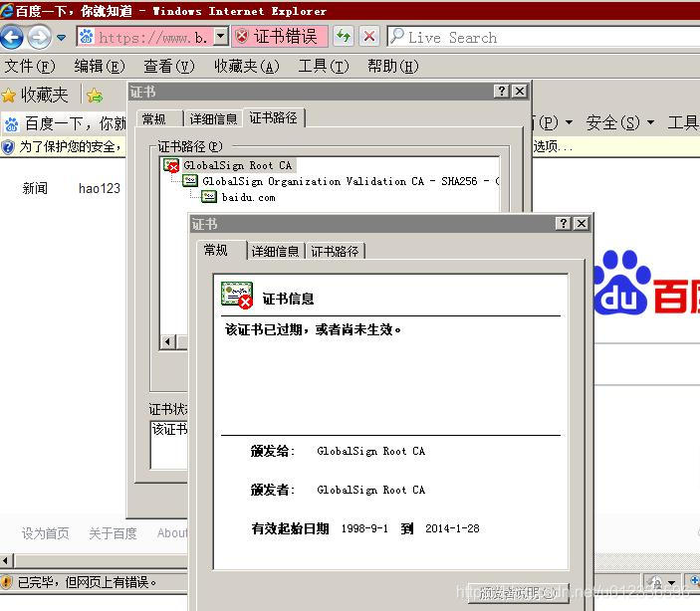The image size is (700, 611).
Task: Click the add-to-favorites star icon
Action: click(x=95, y=96)
